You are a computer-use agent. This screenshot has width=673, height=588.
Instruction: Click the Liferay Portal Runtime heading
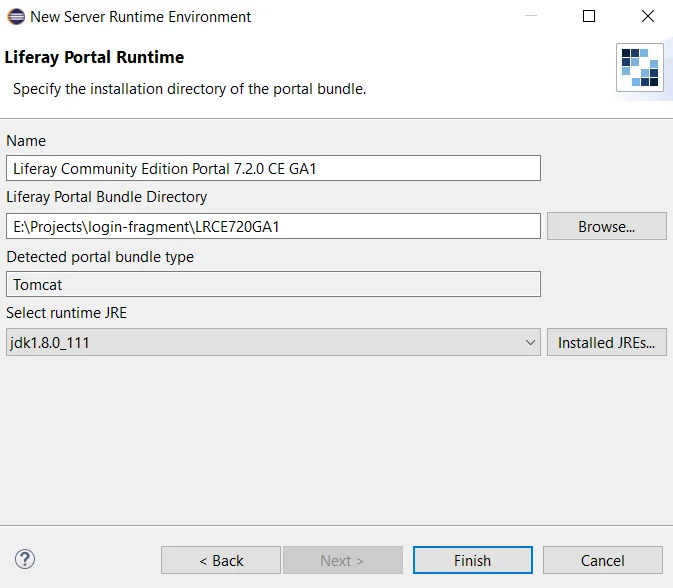[x=95, y=57]
